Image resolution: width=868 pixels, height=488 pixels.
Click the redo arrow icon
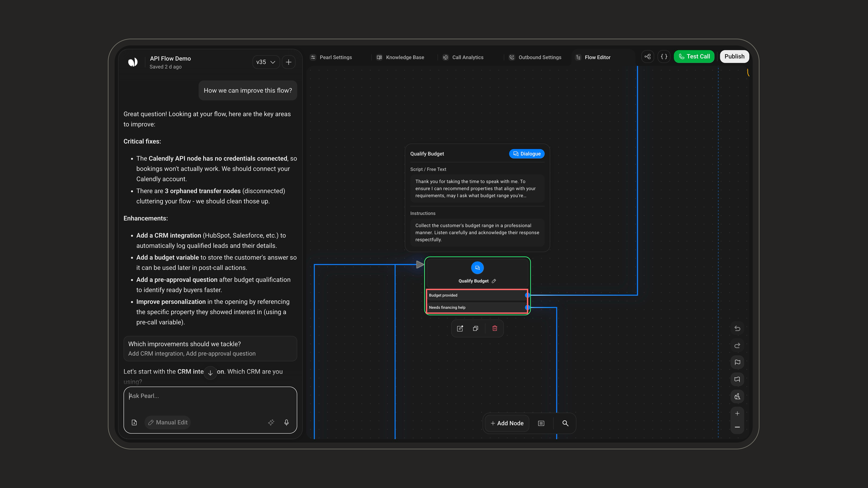pos(737,345)
